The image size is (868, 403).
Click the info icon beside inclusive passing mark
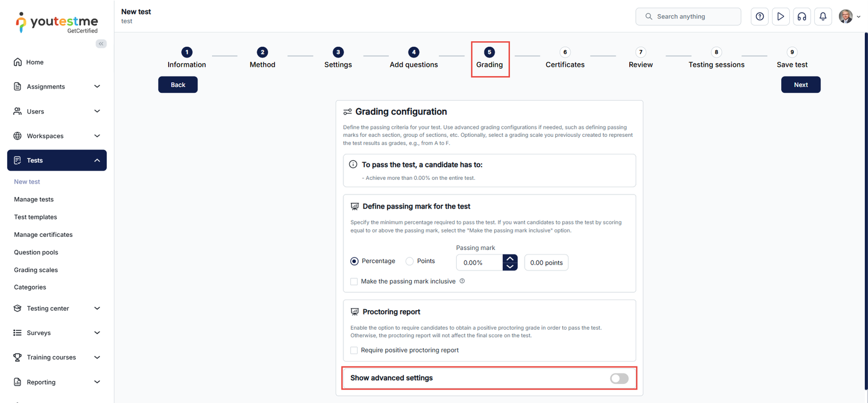[x=462, y=281]
